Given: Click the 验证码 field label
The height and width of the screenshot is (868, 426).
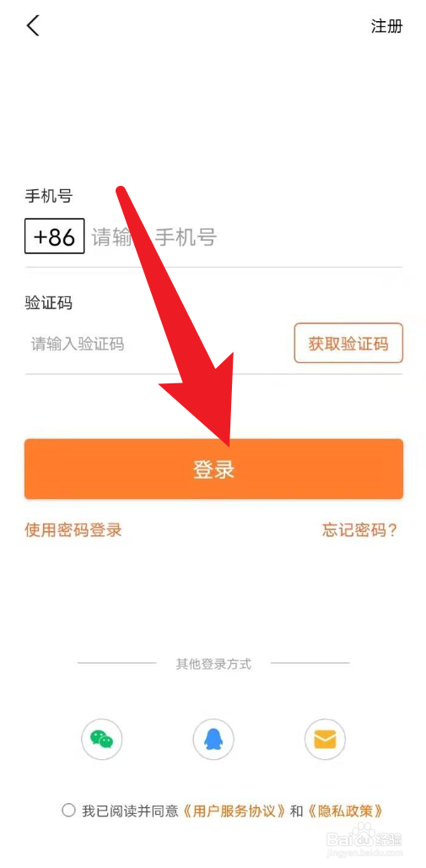Looking at the screenshot, I should [49, 303].
